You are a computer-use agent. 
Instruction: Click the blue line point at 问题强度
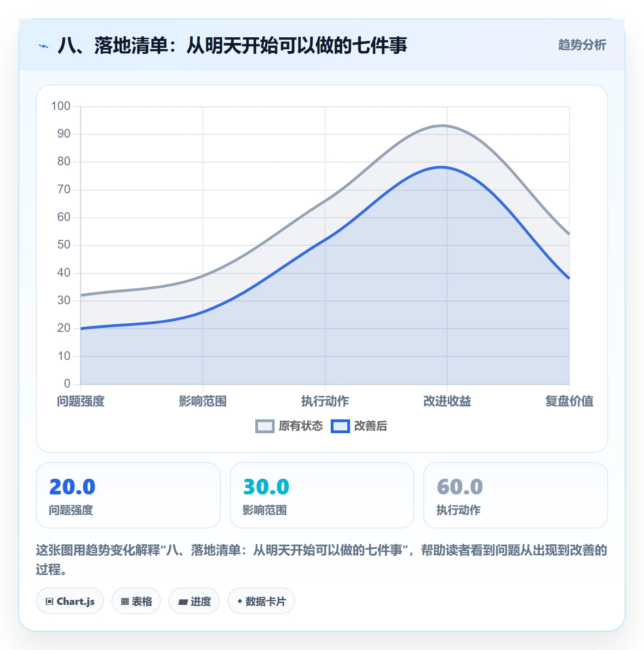click(x=81, y=329)
